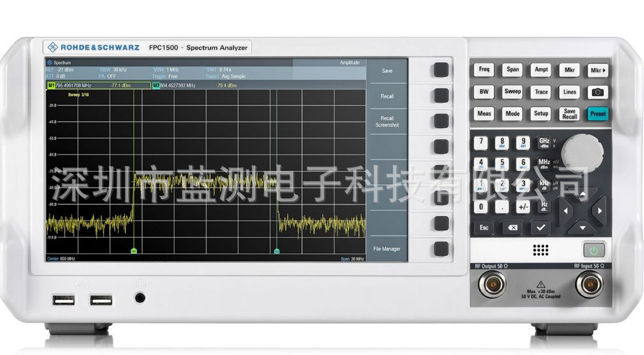
Task: Open the Freq menu key
Action: click(484, 70)
